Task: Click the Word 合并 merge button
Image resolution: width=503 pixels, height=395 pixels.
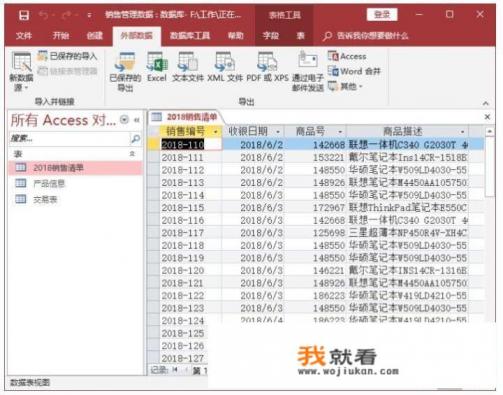Action: pyautogui.click(x=354, y=71)
